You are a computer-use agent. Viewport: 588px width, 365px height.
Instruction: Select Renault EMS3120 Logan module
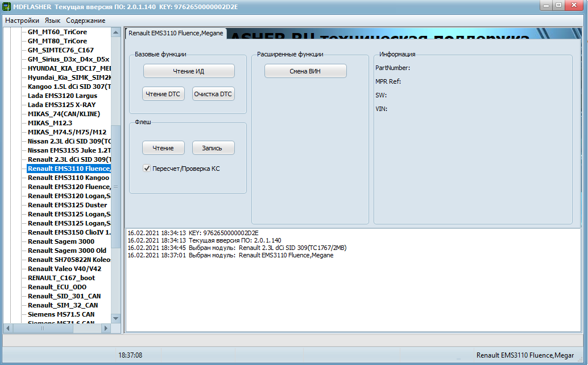[69, 196]
